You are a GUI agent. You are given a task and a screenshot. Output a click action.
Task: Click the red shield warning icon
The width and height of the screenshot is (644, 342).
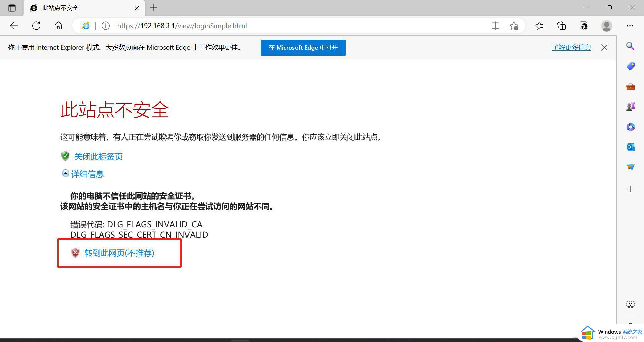pyautogui.click(x=75, y=253)
